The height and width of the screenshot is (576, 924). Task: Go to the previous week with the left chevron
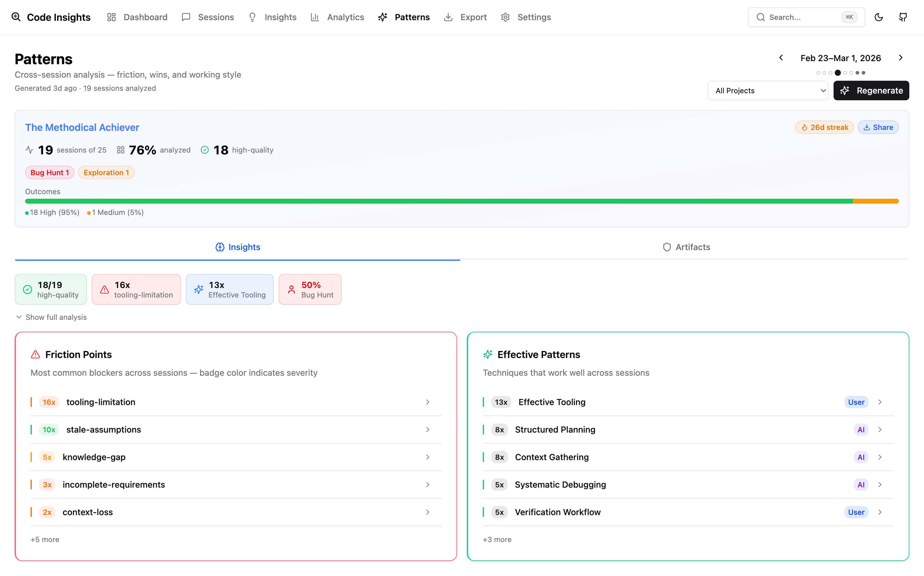[781, 57]
